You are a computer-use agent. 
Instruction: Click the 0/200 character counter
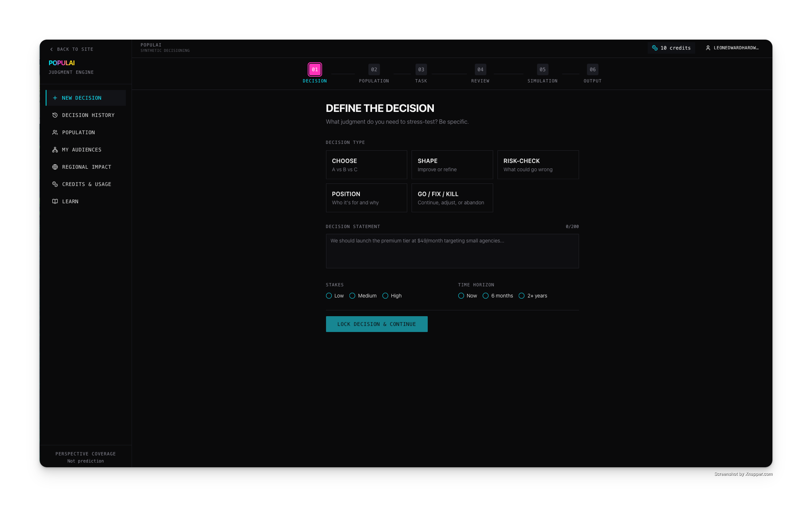(572, 227)
